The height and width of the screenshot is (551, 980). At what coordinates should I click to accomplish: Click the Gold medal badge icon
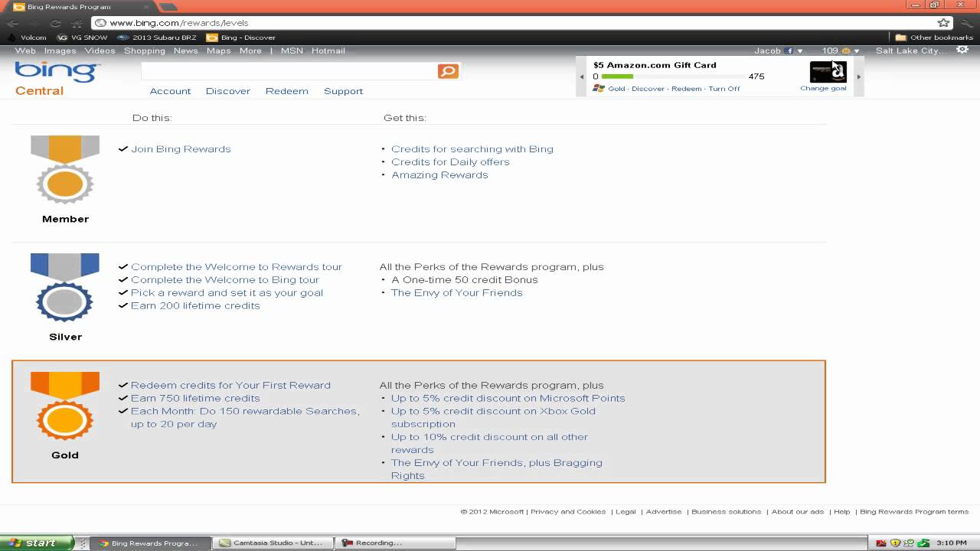point(65,406)
